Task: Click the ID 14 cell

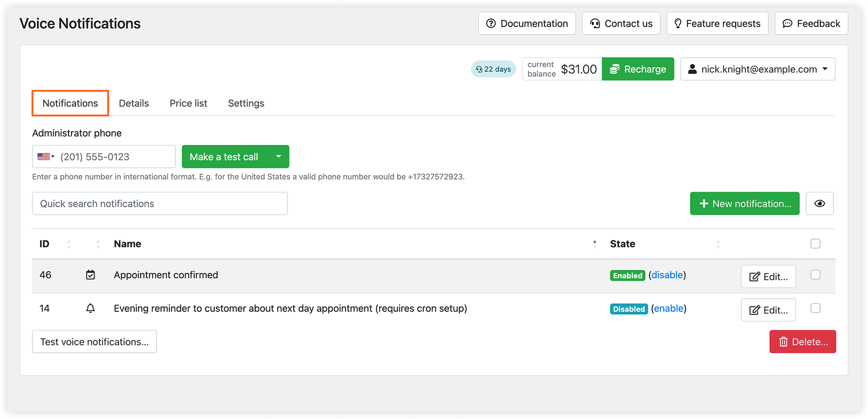Action: pyautogui.click(x=45, y=309)
